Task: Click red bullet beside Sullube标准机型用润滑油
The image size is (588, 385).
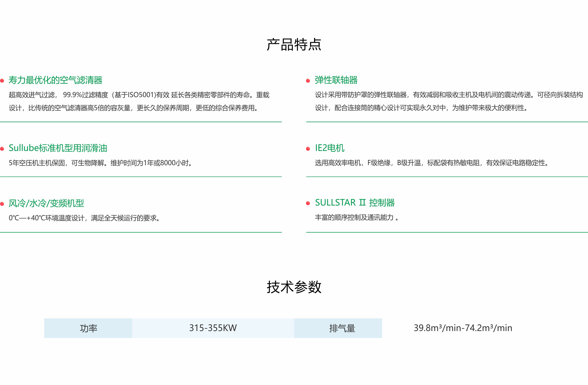Action: (2, 149)
